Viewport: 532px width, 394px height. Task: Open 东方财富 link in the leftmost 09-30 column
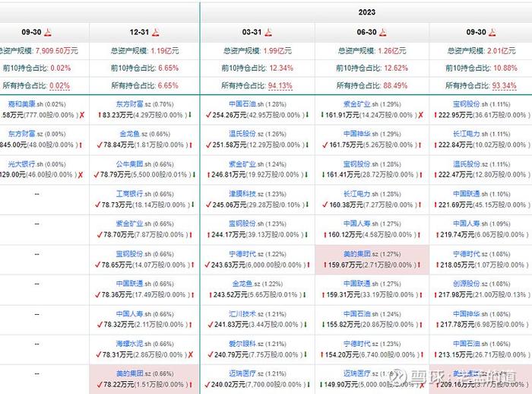22,134
